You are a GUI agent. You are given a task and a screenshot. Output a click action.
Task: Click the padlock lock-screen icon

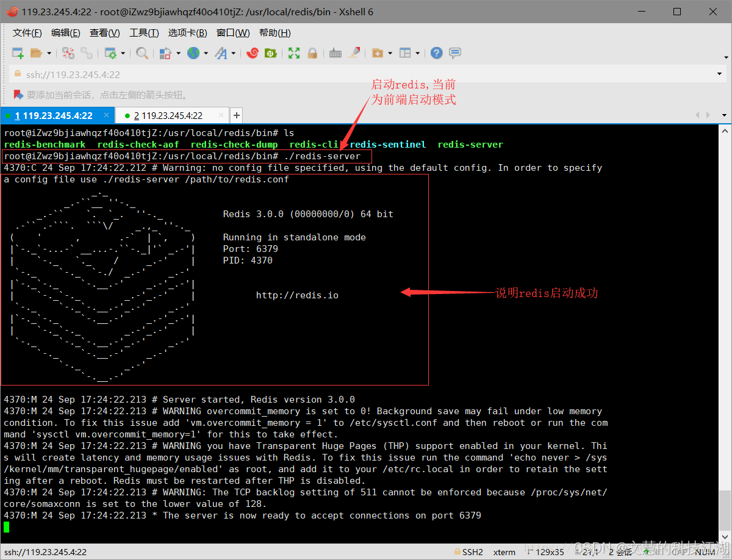pyautogui.click(x=312, y=53)
